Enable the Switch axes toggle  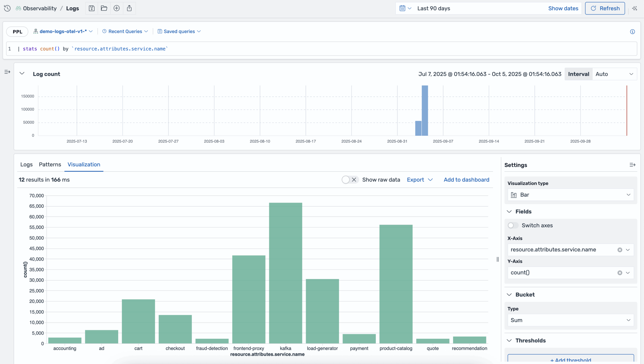513,225
